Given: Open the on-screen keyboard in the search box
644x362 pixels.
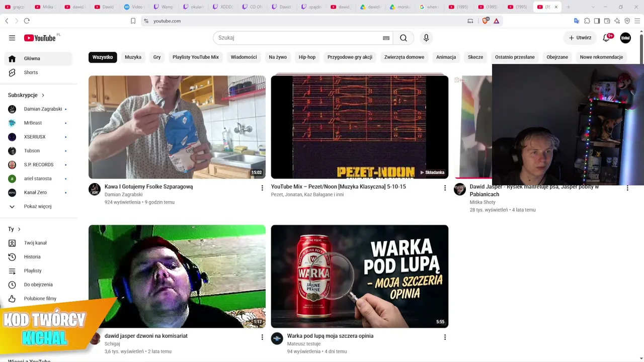Looking at the screenshot, I should [x=386, y=38].
